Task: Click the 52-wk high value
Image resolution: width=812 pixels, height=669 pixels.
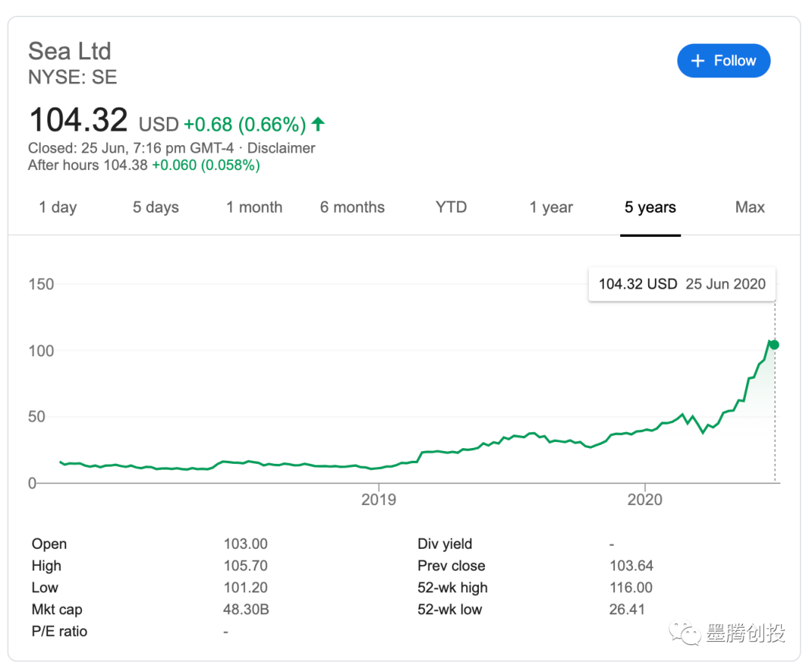Action: point(631,588)
